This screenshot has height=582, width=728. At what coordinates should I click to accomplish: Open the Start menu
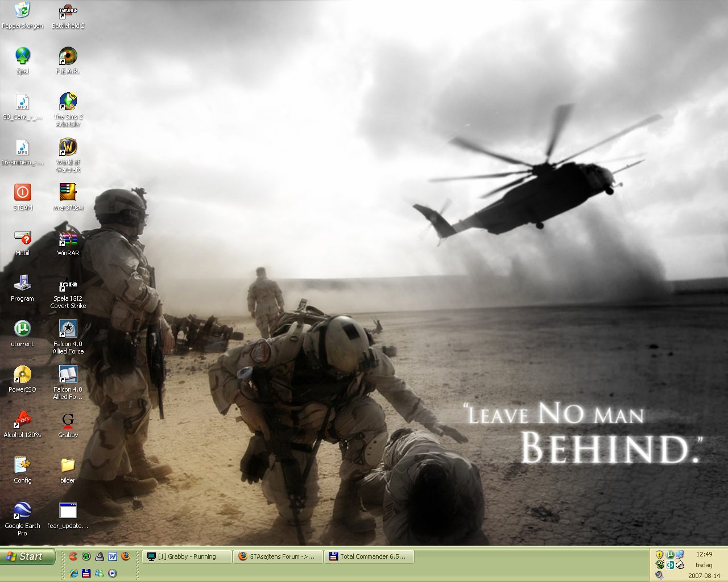click(28, 556)
